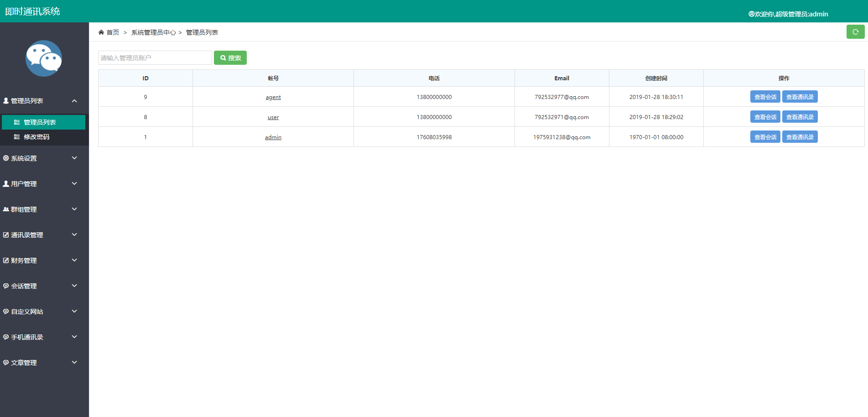Click the chat icon beside 自定义网站

point(6,312)
